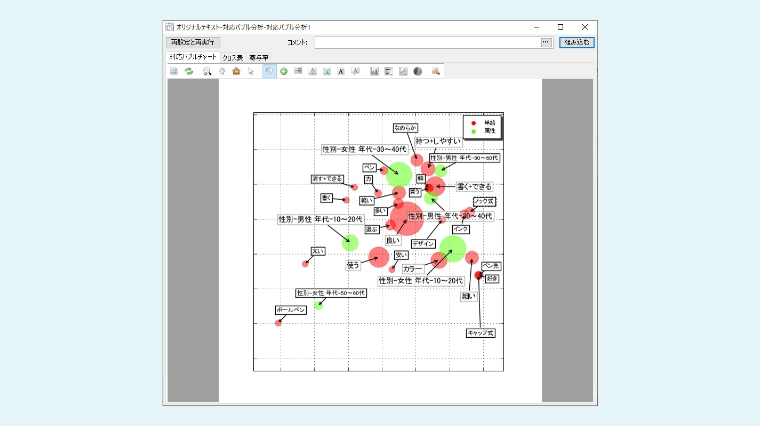Click the 性別=男性 年代=10〜20代 label
Image resolution: width=760 pixels, height=426 pixels.
(320, 219)
